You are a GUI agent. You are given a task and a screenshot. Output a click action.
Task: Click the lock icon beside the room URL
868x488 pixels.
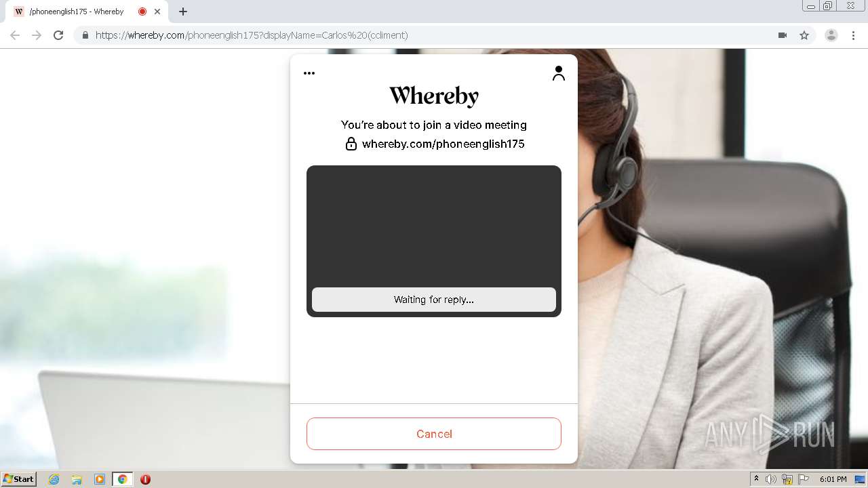(351, 144)
